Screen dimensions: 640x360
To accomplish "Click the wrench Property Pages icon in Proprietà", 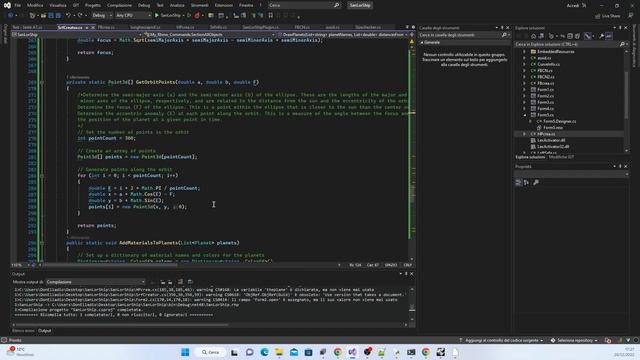I will pyautogui.click(x=536, y=182).
